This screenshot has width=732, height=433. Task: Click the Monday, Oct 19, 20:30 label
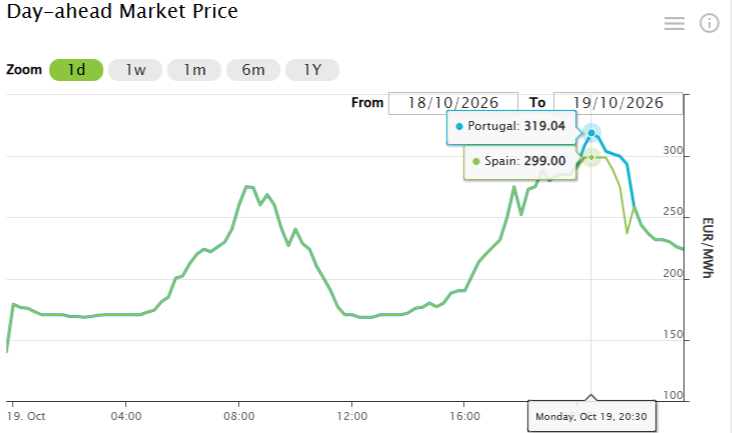tap(591, 417)
